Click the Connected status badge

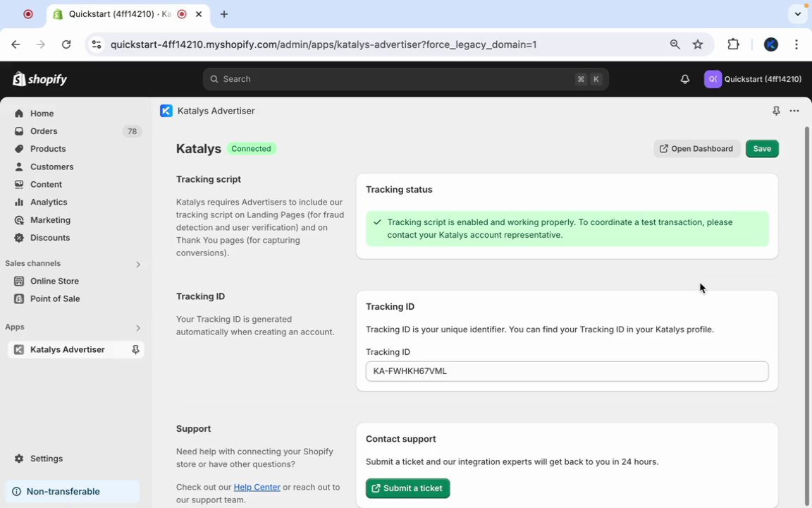251,149
